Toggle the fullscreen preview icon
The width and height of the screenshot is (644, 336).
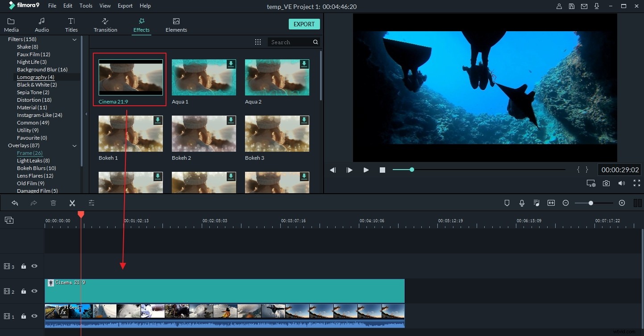coord(637,183)
